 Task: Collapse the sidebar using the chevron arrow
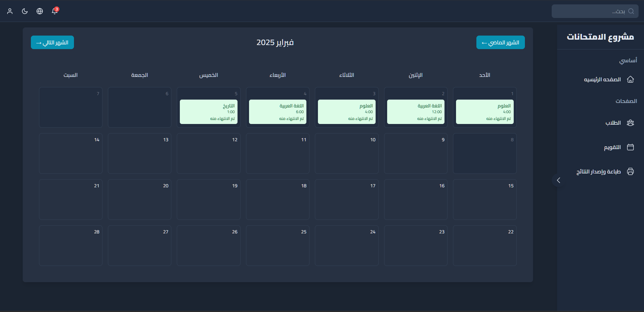point(558,180)
